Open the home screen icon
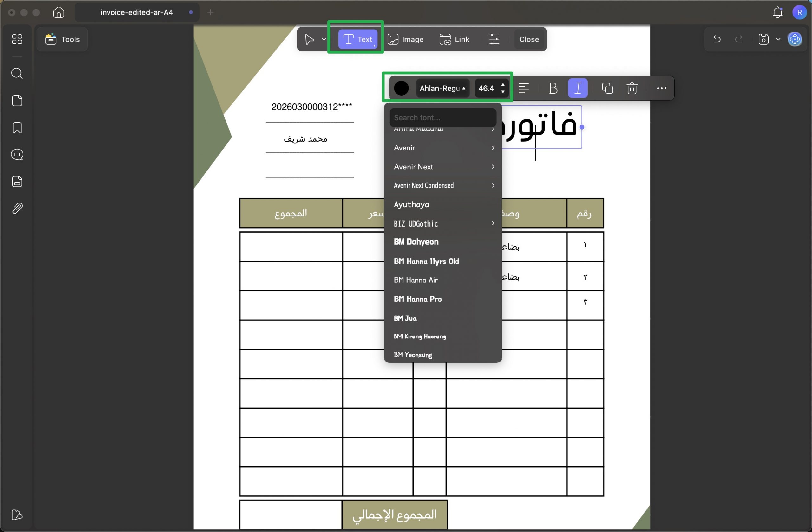 point(59,12)
